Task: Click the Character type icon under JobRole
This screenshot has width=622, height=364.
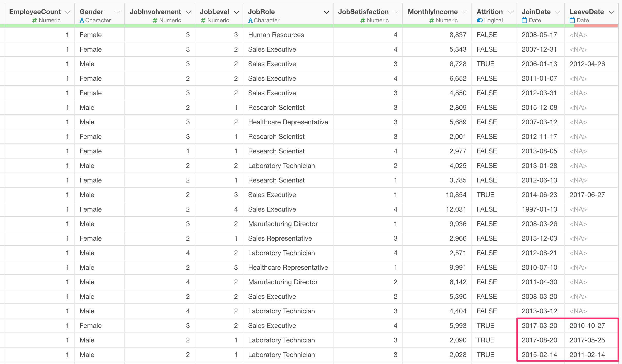Action: coord(250,21)
